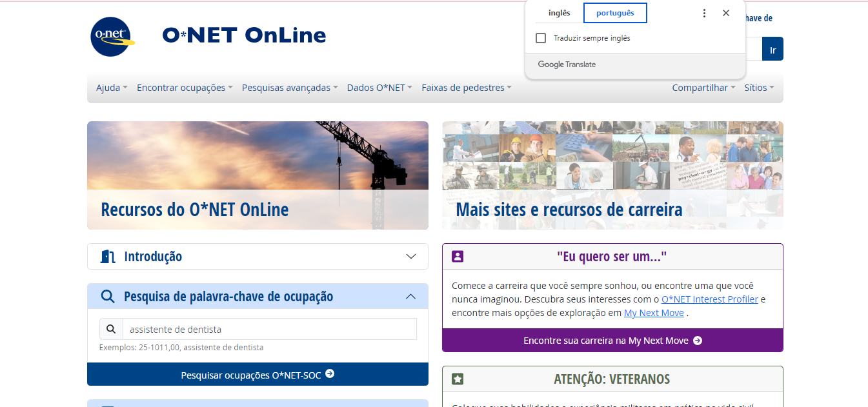Screen dimensions: 868x407
Task: Focus the assistente de dentista search field
Action: pos(270,329)
